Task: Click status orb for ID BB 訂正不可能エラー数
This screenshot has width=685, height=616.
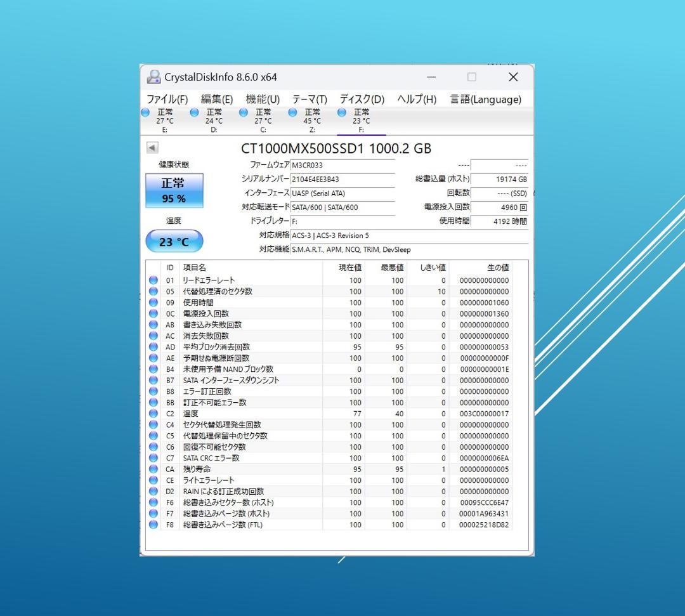Action: pyautogui.click(x=153, y=402)
